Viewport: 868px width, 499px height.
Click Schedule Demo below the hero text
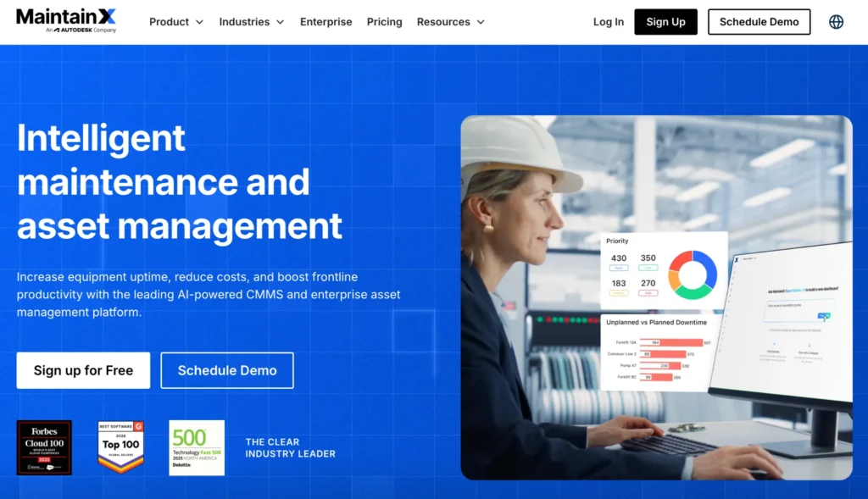pyautogui.click(x=227, y=370)
